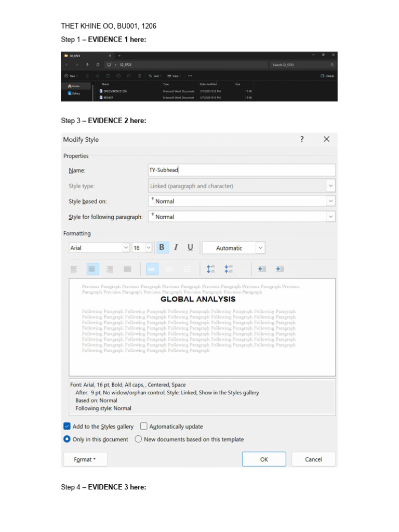This screenshot has height=532, width=399.
Task: Click the Paste icon in File Explorer toolbar
Action: (x=108, y=76)
